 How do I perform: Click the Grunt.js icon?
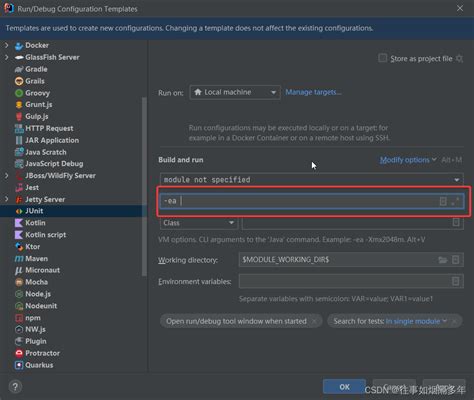click(19, 105)
